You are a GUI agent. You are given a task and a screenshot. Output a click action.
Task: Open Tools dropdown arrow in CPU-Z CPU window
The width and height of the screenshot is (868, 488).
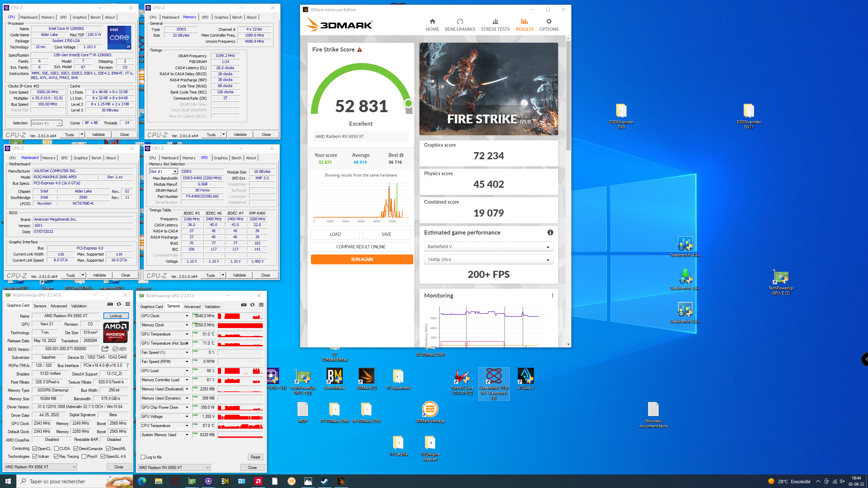(82, 135)
